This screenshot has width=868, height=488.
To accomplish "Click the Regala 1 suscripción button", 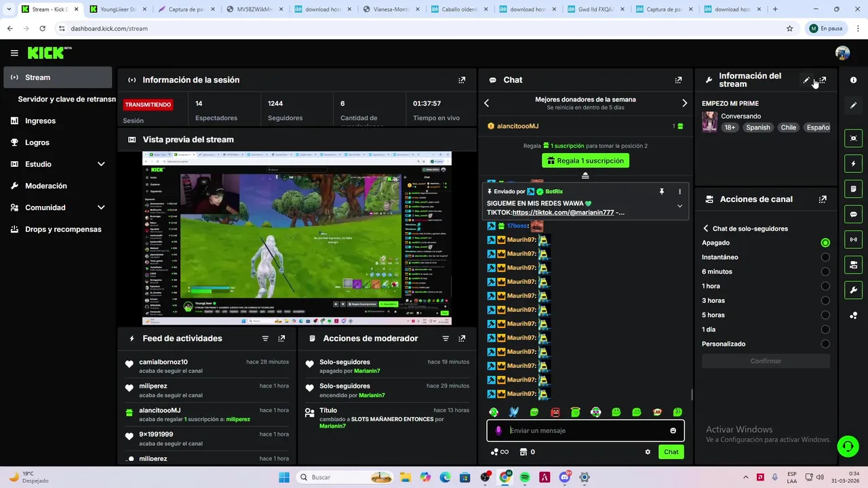I will 585,161.
